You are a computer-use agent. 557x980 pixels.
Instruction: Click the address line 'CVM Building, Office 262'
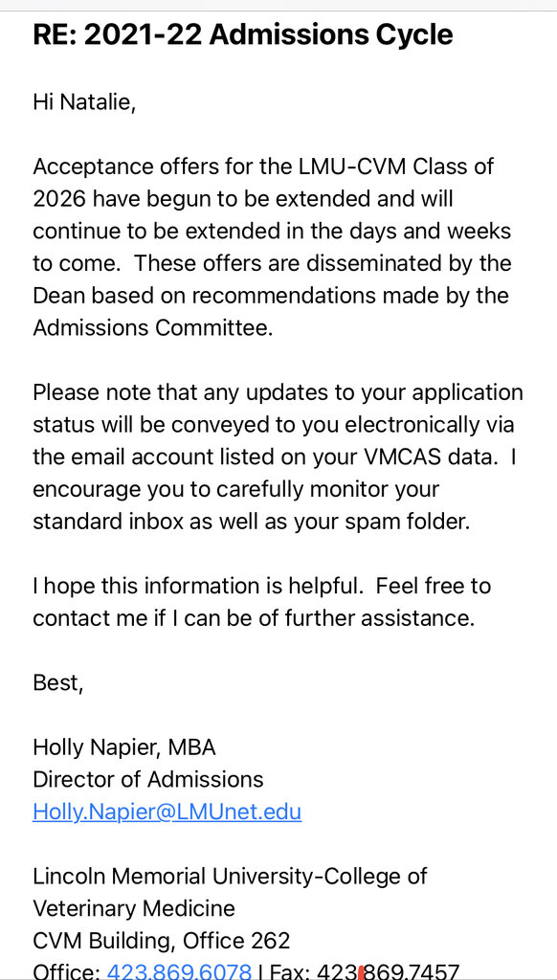pos(162,941)
